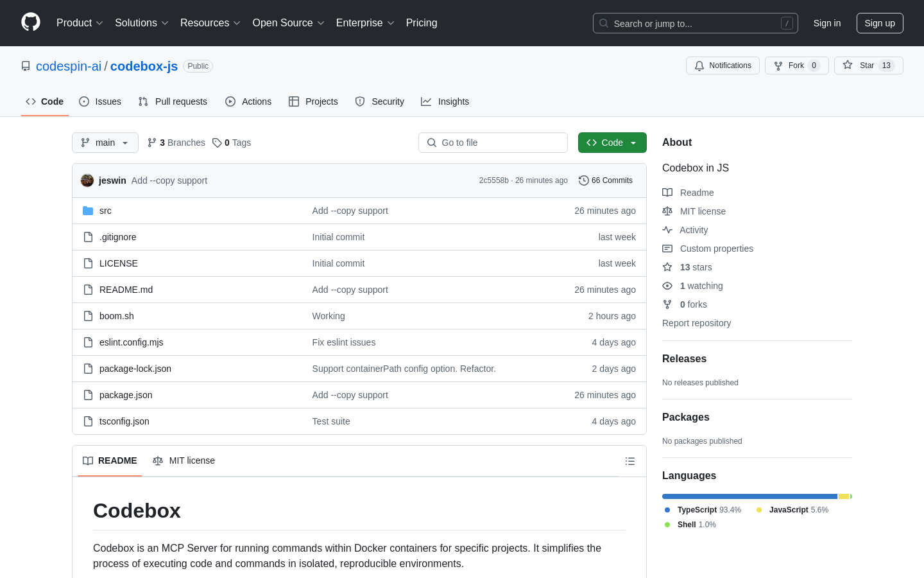
Task: Open README outline list icon
Action: tap(630, 461)
